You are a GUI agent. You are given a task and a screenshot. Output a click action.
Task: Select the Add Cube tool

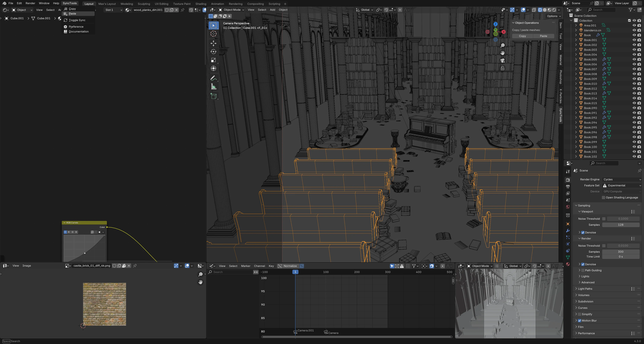pos(213,96)
